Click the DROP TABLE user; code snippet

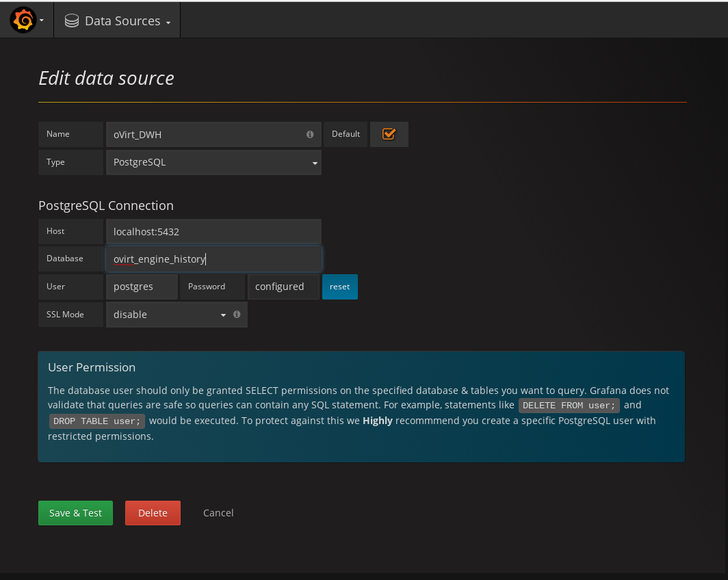click(x=96, y=421)
